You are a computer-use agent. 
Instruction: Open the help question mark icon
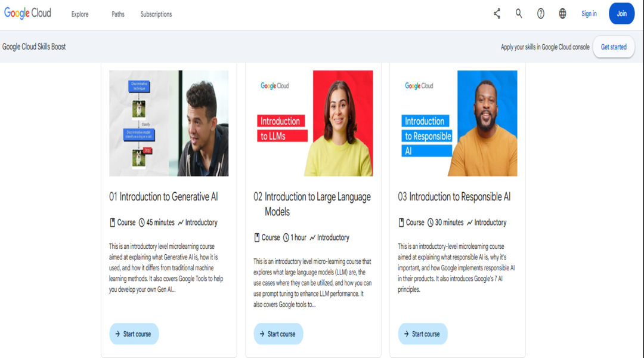[x=540, y=14]
